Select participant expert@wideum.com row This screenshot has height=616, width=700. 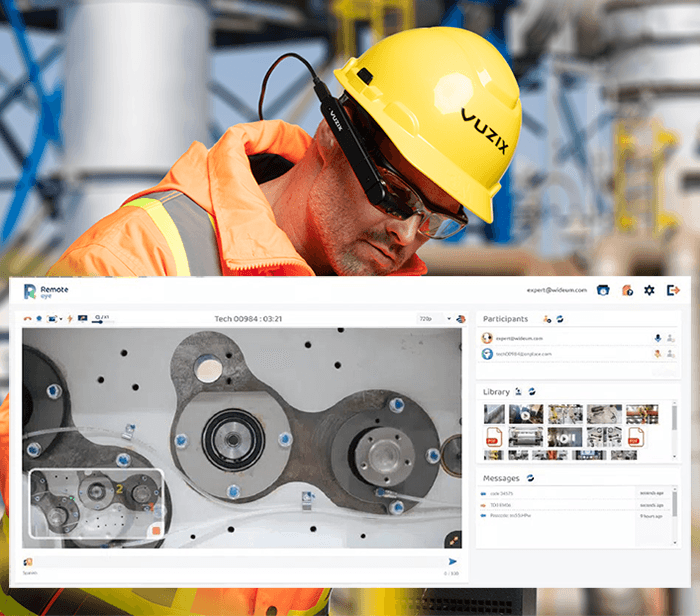(x=578, y=338)
